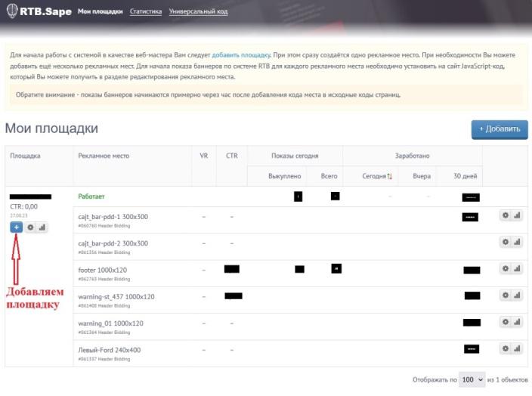532x396 pixels.
Task: Click the CTR column header
Action: point(232,156)
